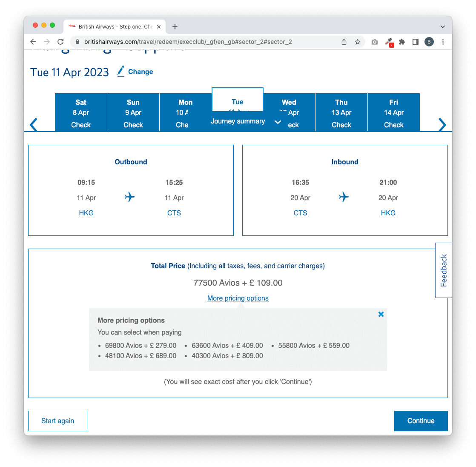Open the profile avatar B
The width and height of the screenshot is (476, 467).
point(429,42)
